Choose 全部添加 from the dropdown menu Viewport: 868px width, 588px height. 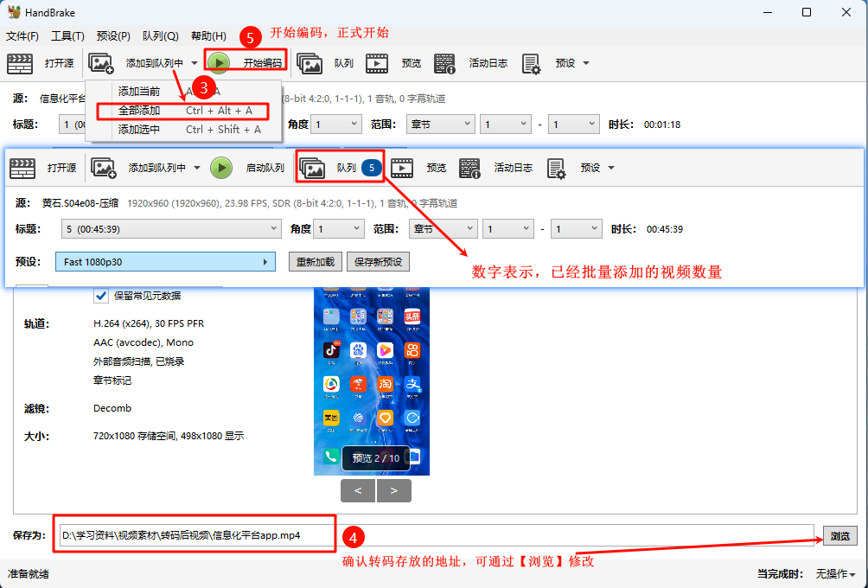[182, 111]
